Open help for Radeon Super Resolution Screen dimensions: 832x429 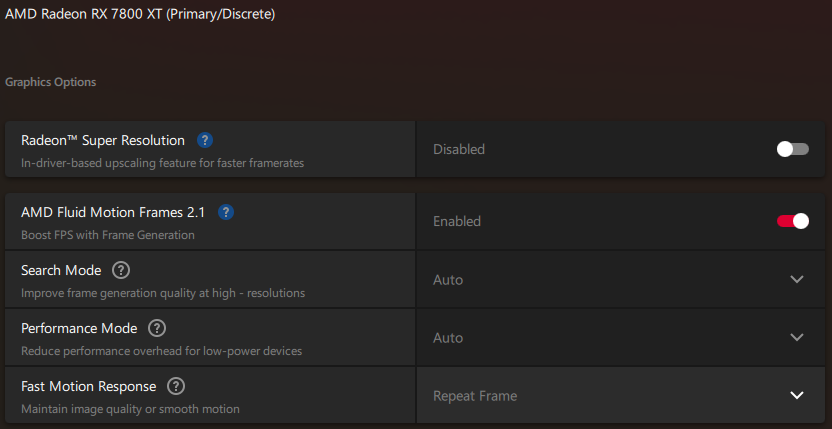click(x=205, y=140)
